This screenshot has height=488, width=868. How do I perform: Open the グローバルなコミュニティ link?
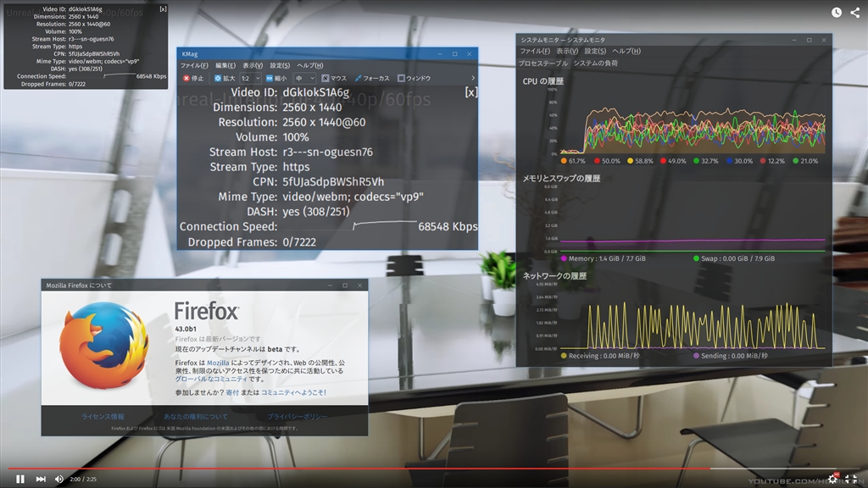[x=211, y=379]
